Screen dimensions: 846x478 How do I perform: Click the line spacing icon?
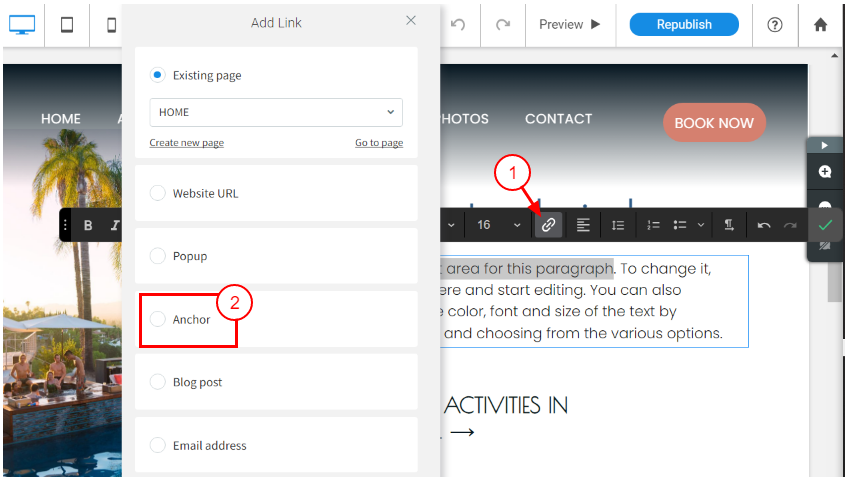[x=618, y=225]
